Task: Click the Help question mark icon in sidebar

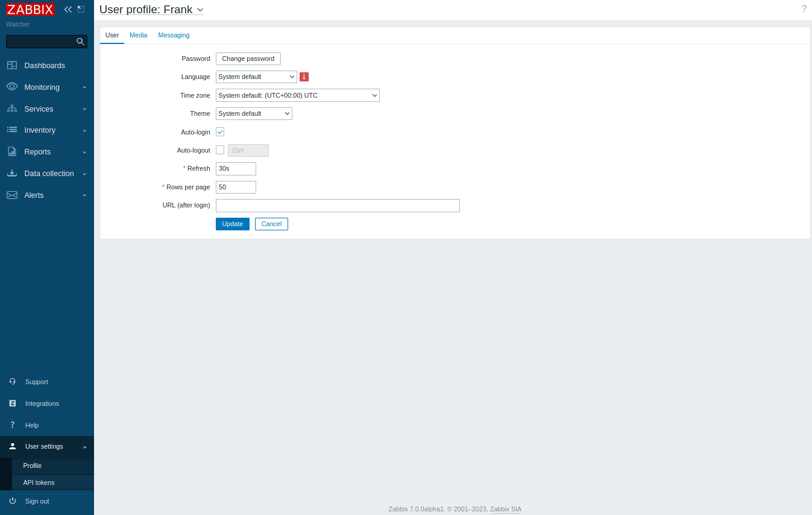Action: (x=12, y=425)
